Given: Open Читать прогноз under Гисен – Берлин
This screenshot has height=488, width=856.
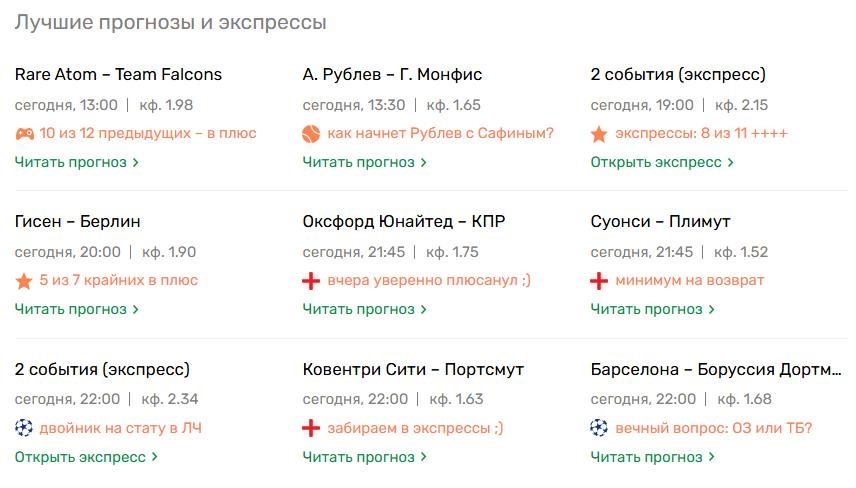Looking at the screenshot, I should 77,310.
